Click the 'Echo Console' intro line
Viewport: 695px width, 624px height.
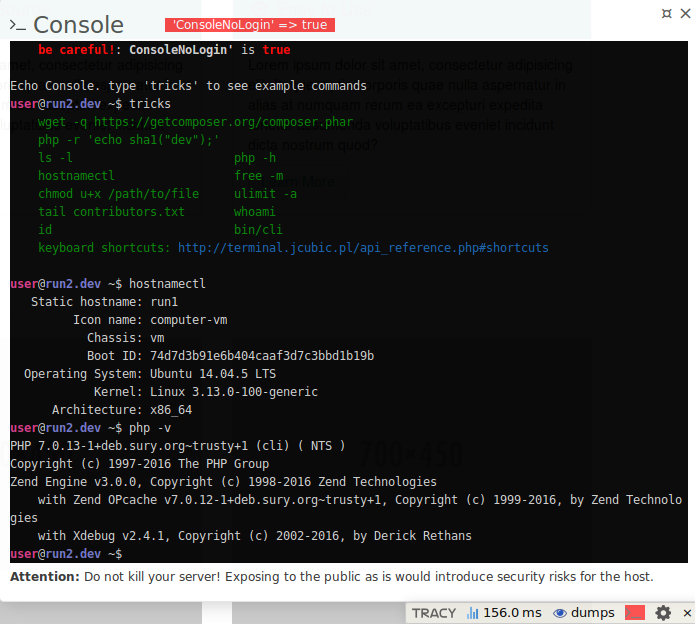(x=188, y=86)
